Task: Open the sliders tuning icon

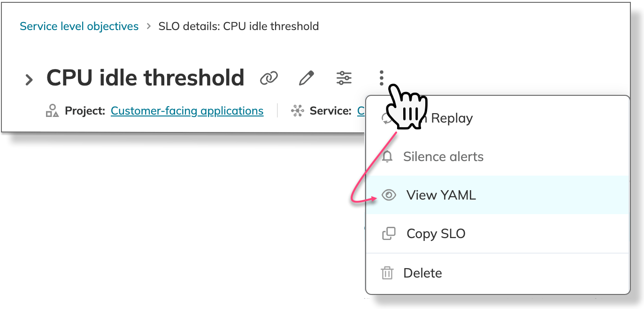Action: point(344,78)
